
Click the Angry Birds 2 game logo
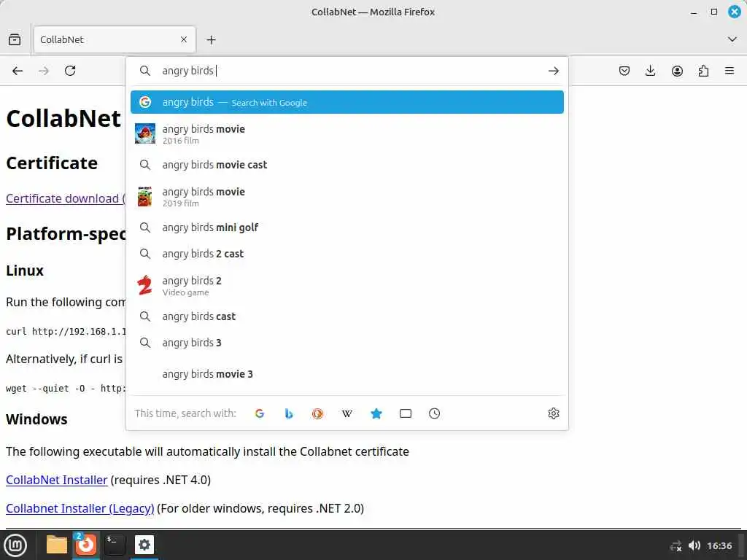(145, 285)
